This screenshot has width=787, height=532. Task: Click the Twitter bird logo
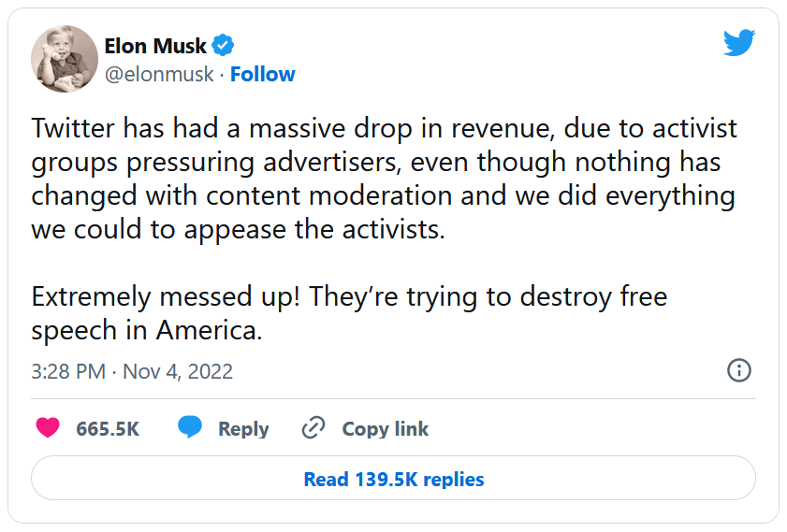click(x=738, y=42)
